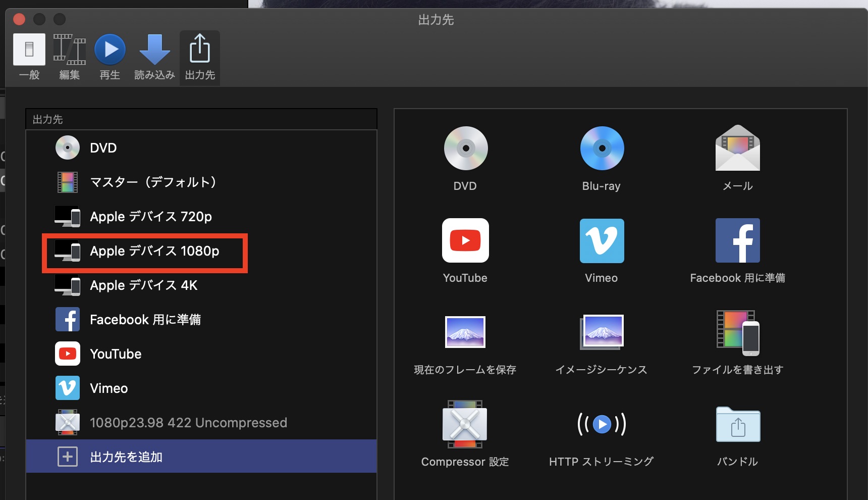
Task: Click the 出力先を追加 label text
Action: click(x=126, y=457)
